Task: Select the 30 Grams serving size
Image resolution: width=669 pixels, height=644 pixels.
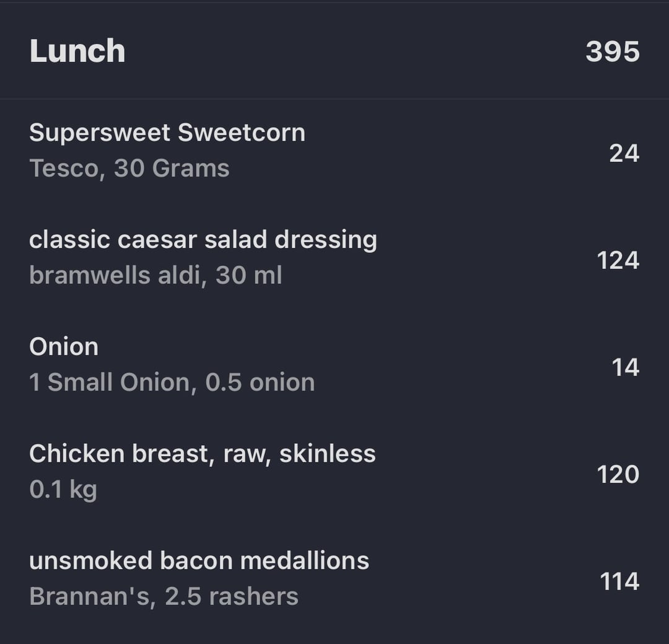Action: coord(172,169)
